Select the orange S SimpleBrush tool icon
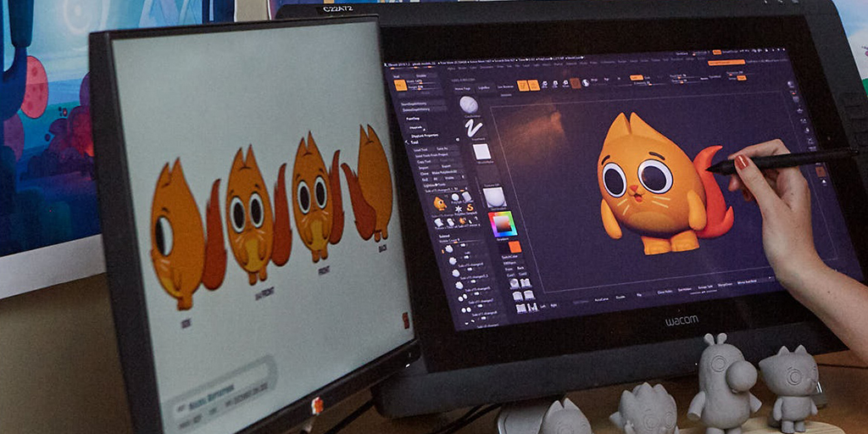Image resolution: width=868 pixels, height=434 pixels. pos(470,209)
